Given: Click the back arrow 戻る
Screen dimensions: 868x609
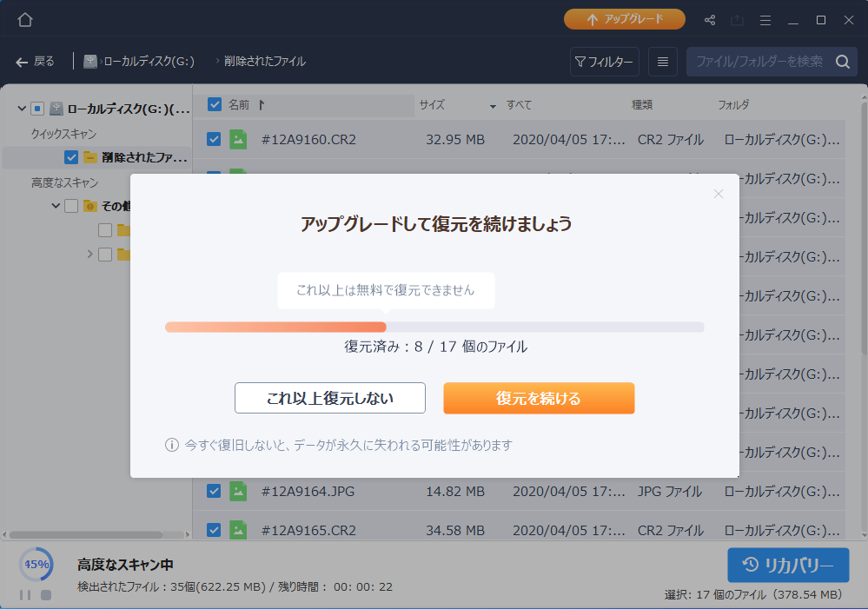Looking at the screenshot, I should coord(35,62).
